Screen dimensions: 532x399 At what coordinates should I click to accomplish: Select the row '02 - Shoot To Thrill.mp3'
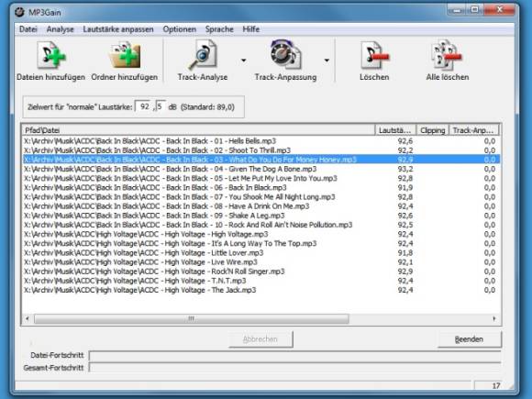click(260, 150)
